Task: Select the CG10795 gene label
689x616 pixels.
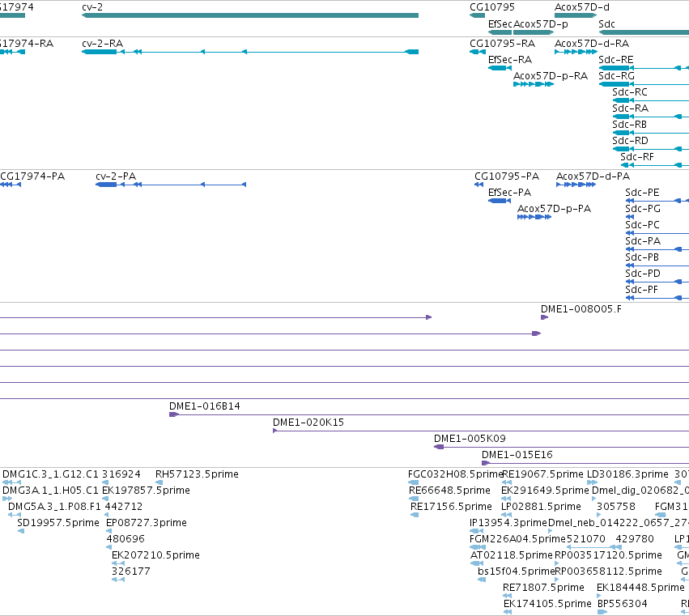Action: [492, 7]
